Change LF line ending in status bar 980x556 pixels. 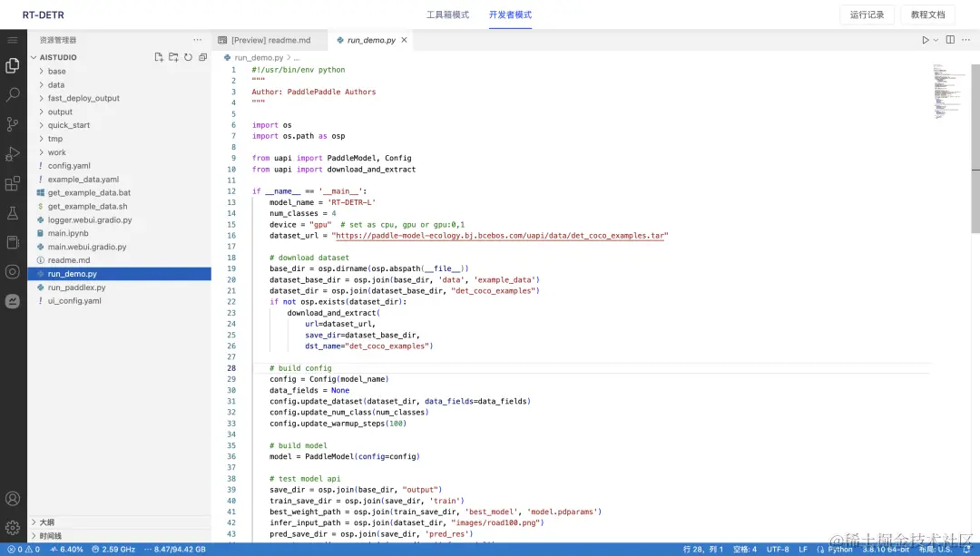pos(802,549)
